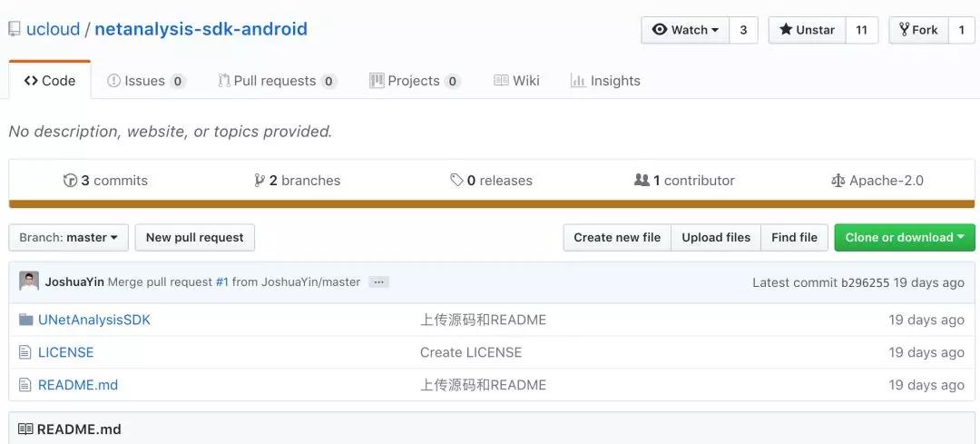Click the license scale icon
This screenshot has height=444, width=980.
838,180
